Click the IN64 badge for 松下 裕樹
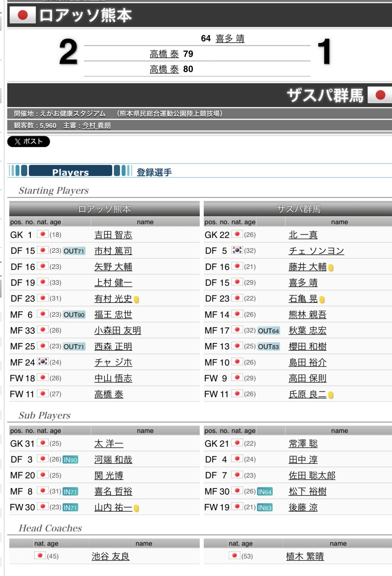Viewport: 392px width, 576px height. [265, 492]
